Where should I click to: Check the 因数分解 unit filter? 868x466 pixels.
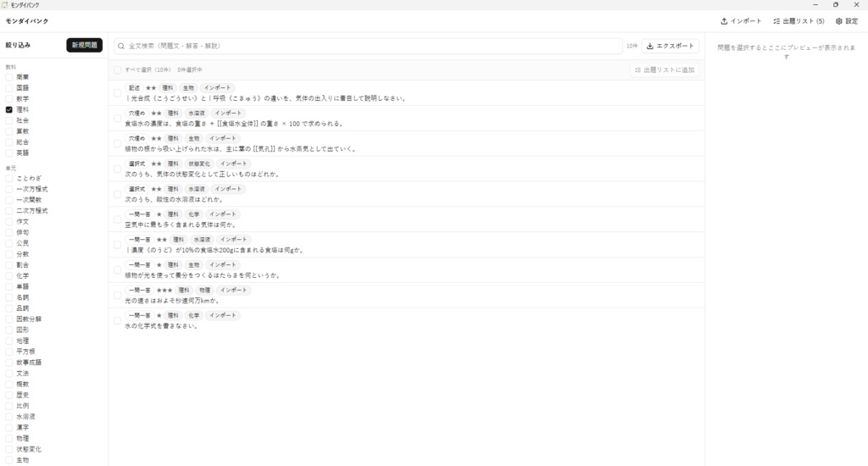click(8, 319)
